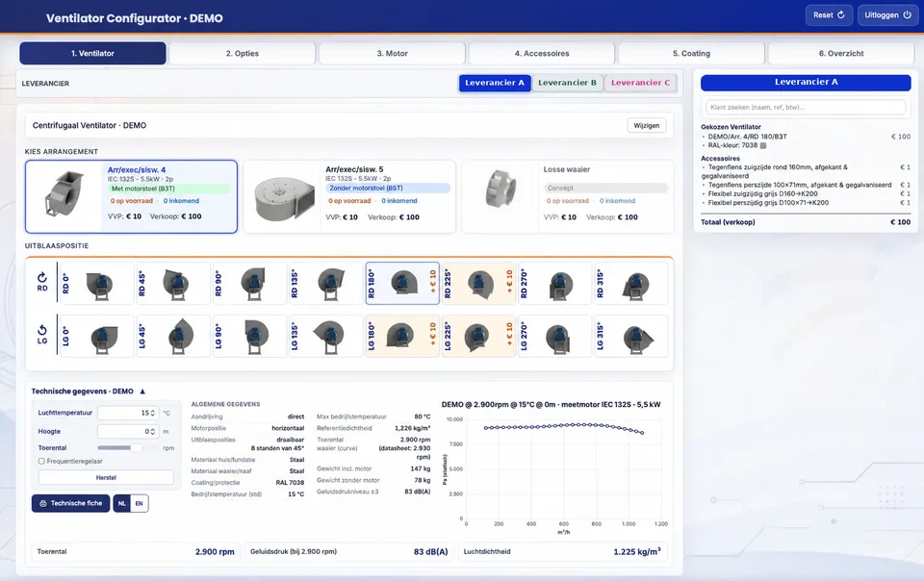Click the Reset button
Image resolution: width=924 pixels, height=581 pixels.
829,15
